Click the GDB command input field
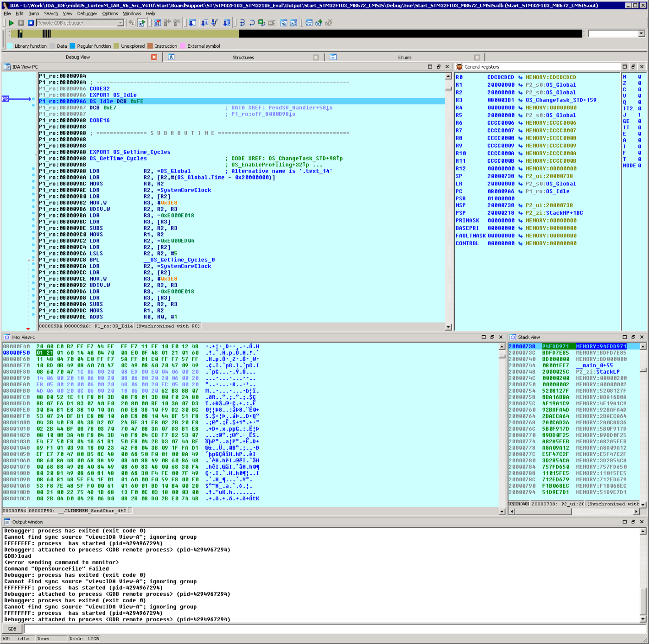649x644 pixels. coord(324,629)
